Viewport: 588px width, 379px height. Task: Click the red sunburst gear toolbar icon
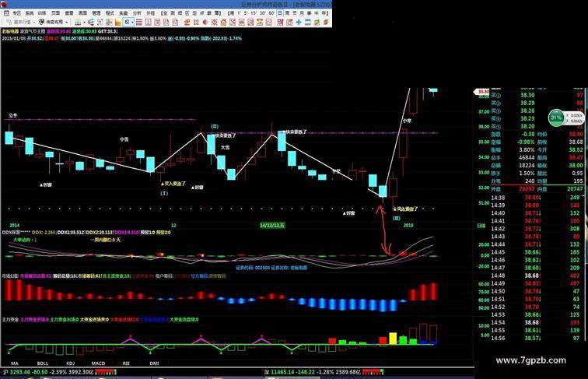[214, 23]
